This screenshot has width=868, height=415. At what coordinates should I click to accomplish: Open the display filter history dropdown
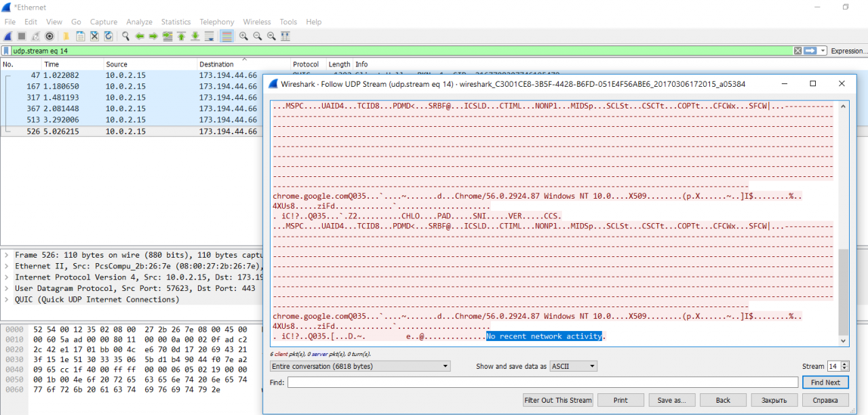pyautogui.click(x=823, y=51)
